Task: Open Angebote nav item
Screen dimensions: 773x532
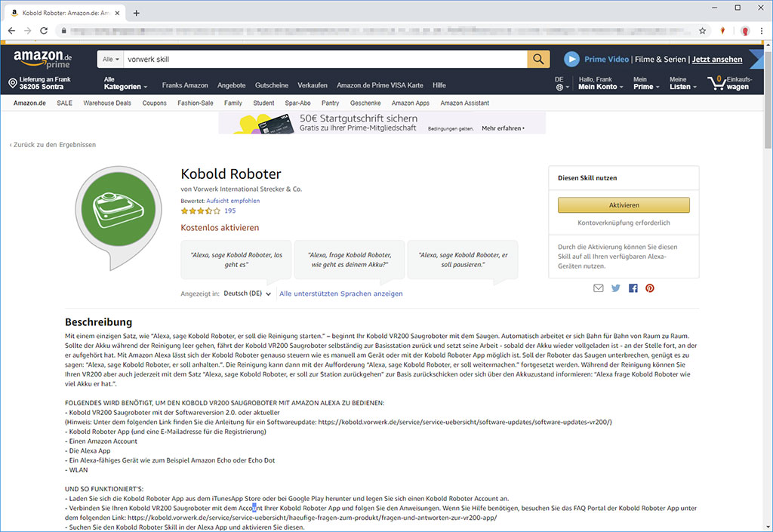Action: click(x=231, y=85)
